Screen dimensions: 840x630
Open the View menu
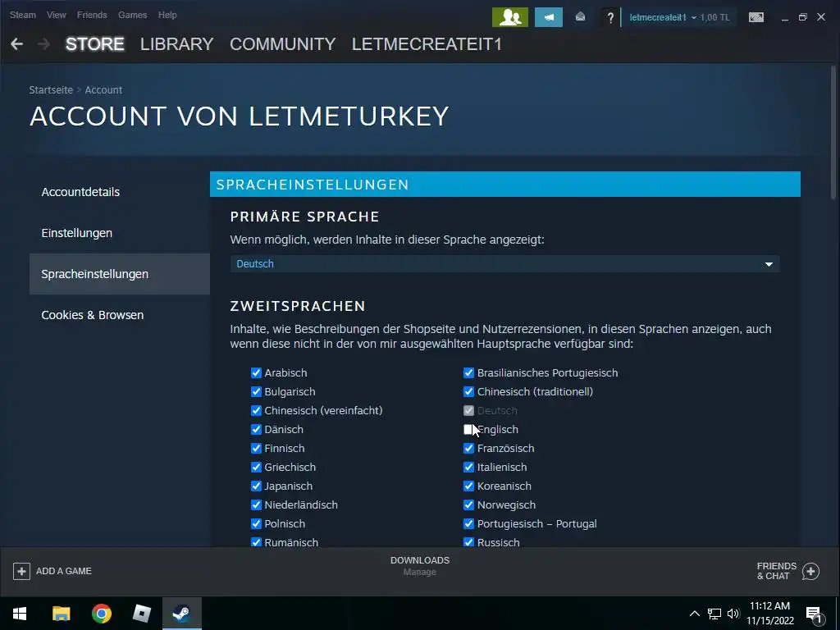click(57, 15)
